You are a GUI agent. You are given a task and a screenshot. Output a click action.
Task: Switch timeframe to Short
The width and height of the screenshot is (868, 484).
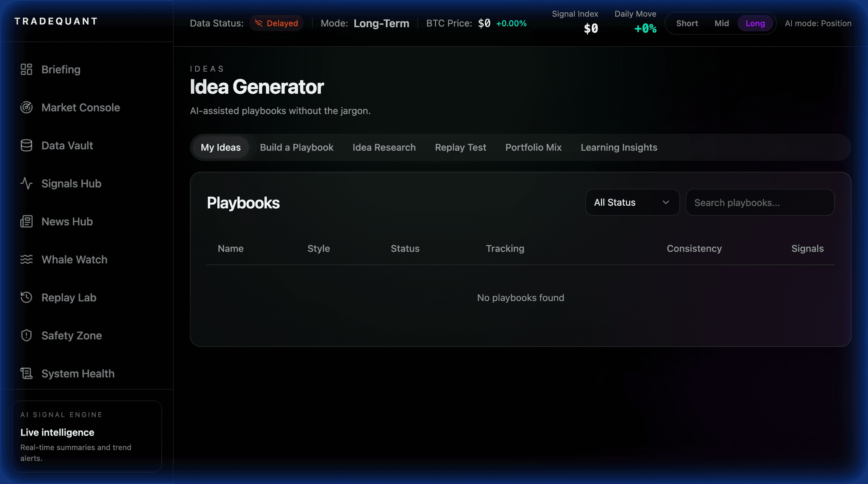687,23
